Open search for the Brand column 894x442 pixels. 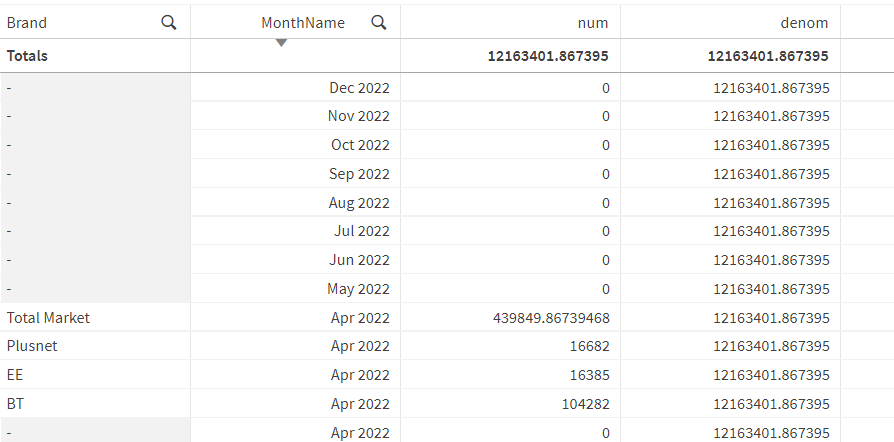tap(169, 22)
